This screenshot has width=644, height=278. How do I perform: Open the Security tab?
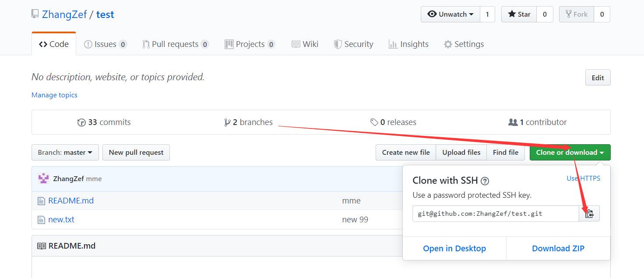[x=353, y=44]
